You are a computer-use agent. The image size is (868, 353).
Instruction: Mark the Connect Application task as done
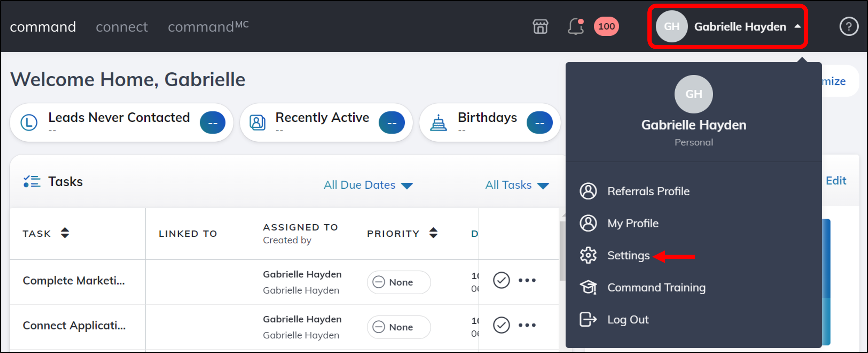(x=501, y=325)
